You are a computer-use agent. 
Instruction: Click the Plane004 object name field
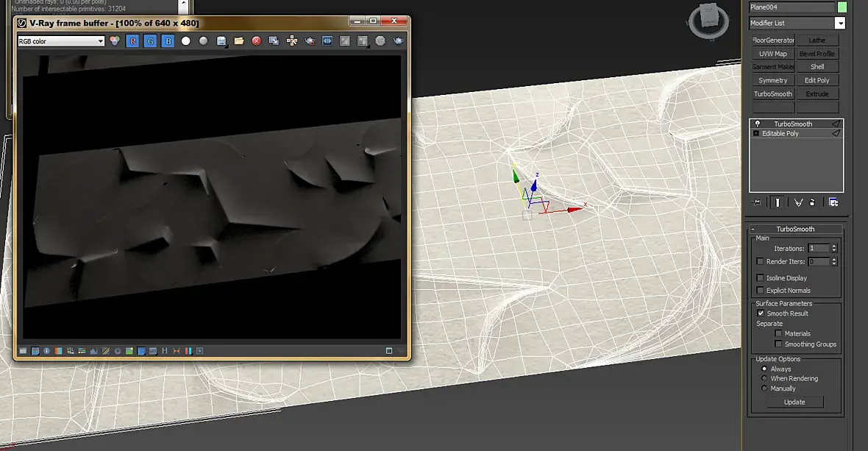(791, 7)
